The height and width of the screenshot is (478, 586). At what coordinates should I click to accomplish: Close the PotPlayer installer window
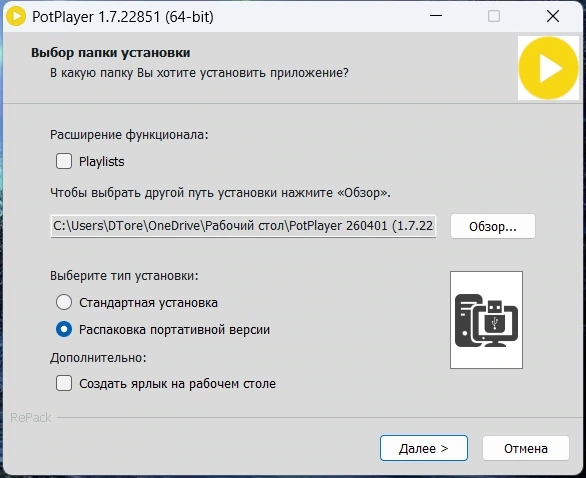pyautogui.click(x=553, y=16)
